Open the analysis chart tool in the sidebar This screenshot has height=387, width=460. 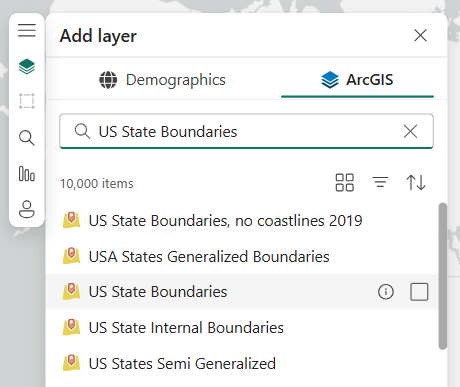click(27, 174)
